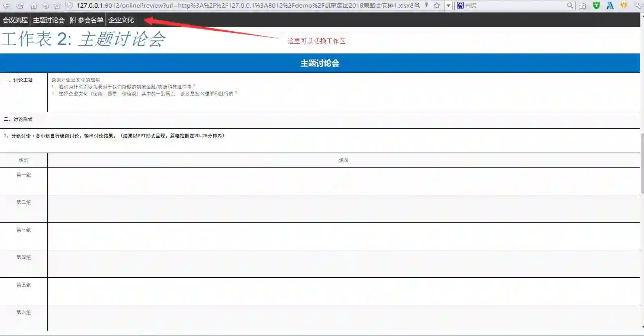Click the 1、分组讨论 instruction text
The width and height of the screenshot is (644, 336).
click(x=114, y=136)
